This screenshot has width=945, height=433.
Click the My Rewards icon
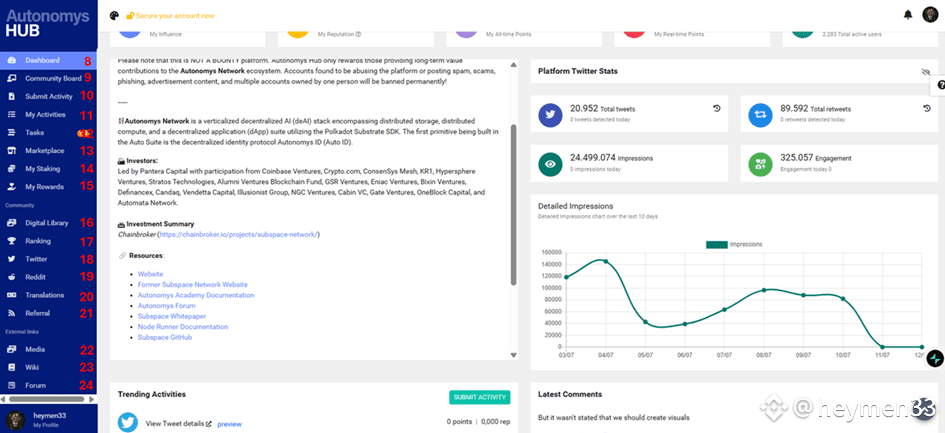click(11, 187)
